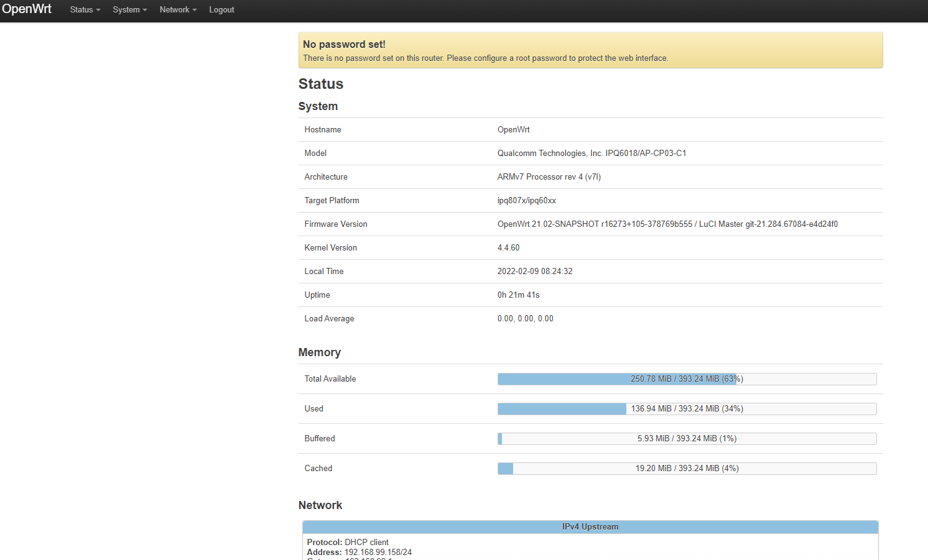Open the Status dropdown menu

[85, 10]
